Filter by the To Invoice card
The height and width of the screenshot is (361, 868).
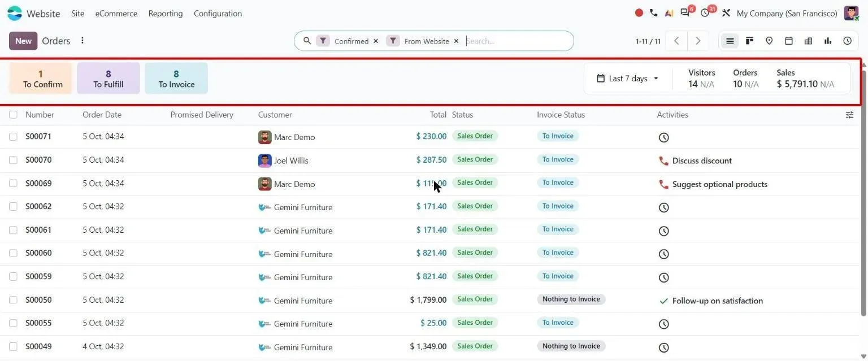coord(176,79)
